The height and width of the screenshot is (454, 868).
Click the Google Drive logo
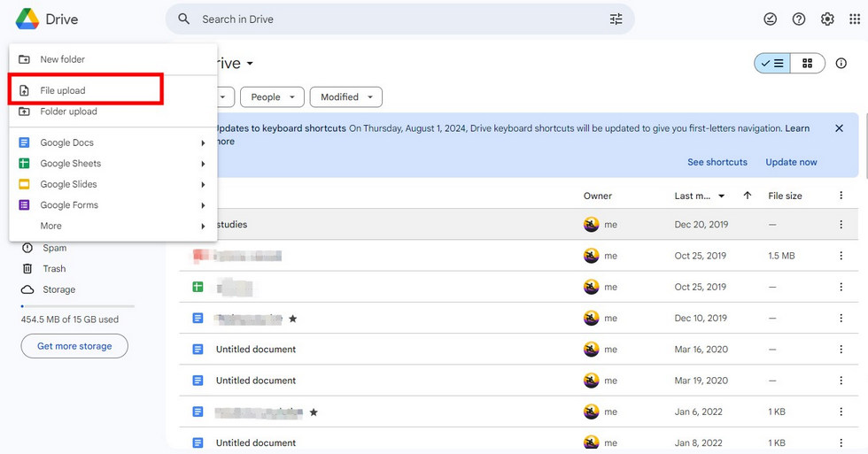coord(27,19)
